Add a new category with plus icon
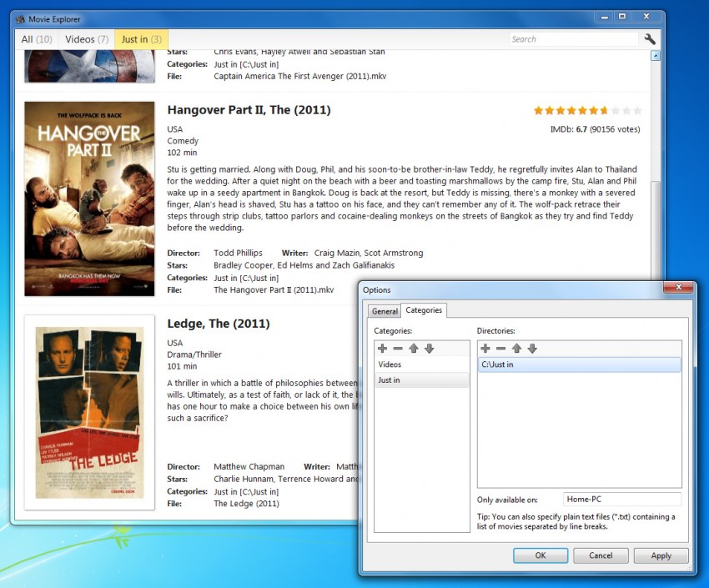 pyautogui.click(x=383, y=348)
